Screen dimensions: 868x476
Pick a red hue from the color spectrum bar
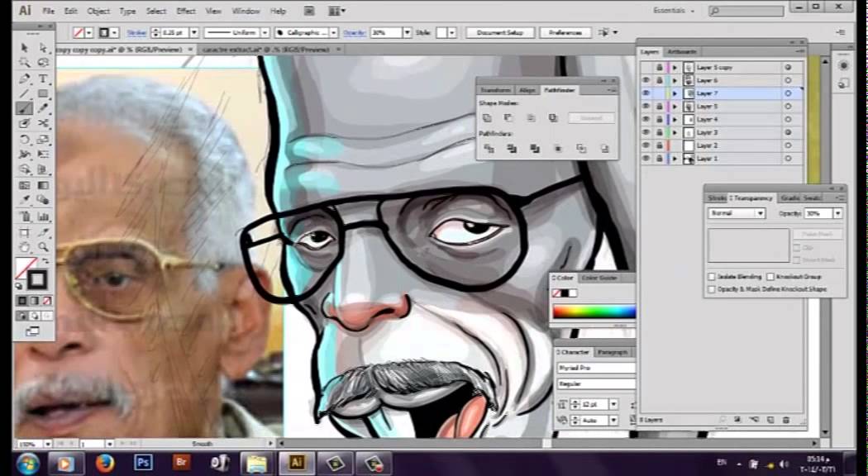pos(558,312)
